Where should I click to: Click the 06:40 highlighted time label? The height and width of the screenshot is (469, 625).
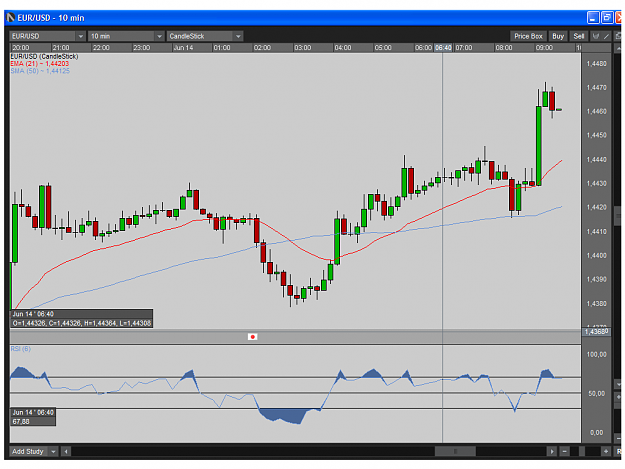pos(443,48)
